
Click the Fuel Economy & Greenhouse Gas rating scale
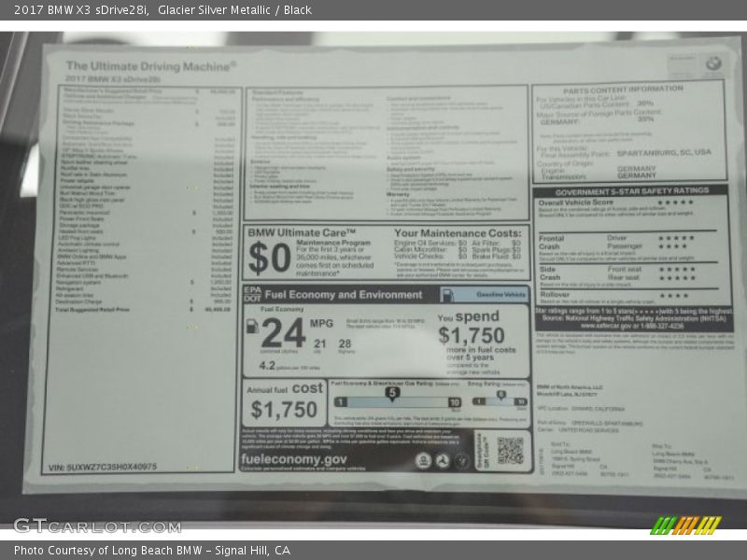coord(393,400)
